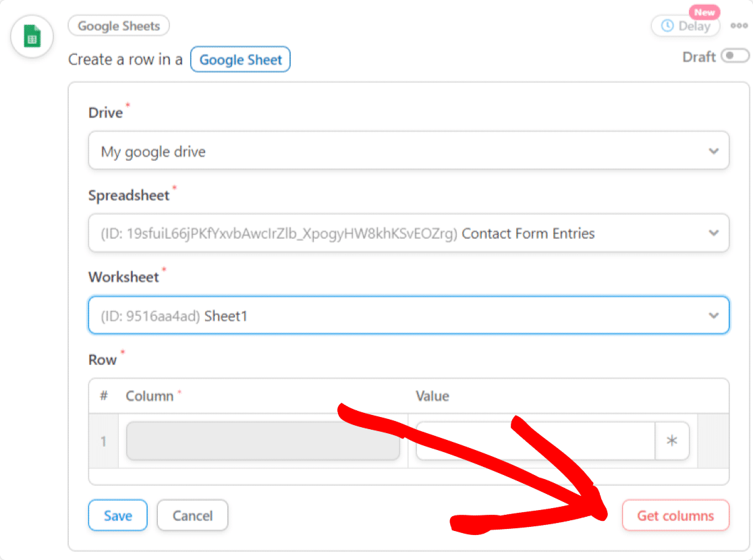Open the Sheet1 worksheet selector

[409, 316]
